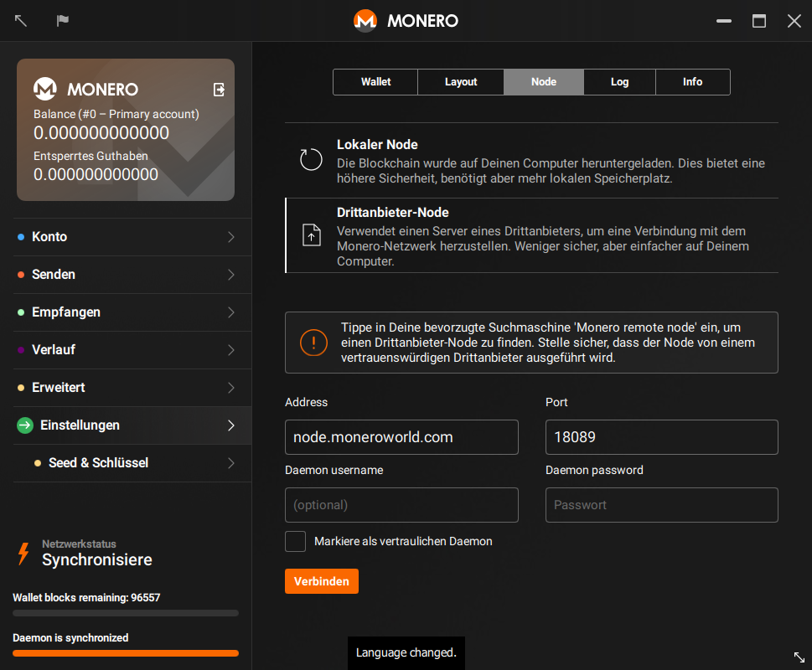
Task: Click the resize grip icon at the window's bottom-right corner
Action: click(799, 657)
